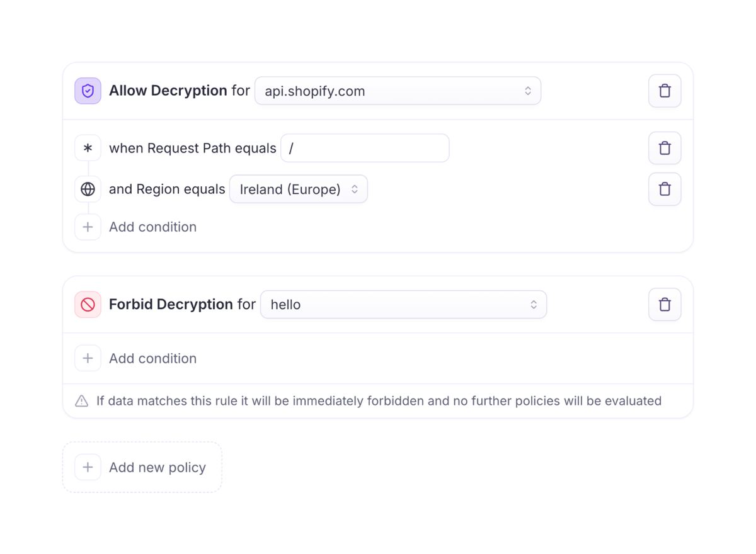
Task: Click the Allow Decryption shield icon
Action: (x=88, y=90)
